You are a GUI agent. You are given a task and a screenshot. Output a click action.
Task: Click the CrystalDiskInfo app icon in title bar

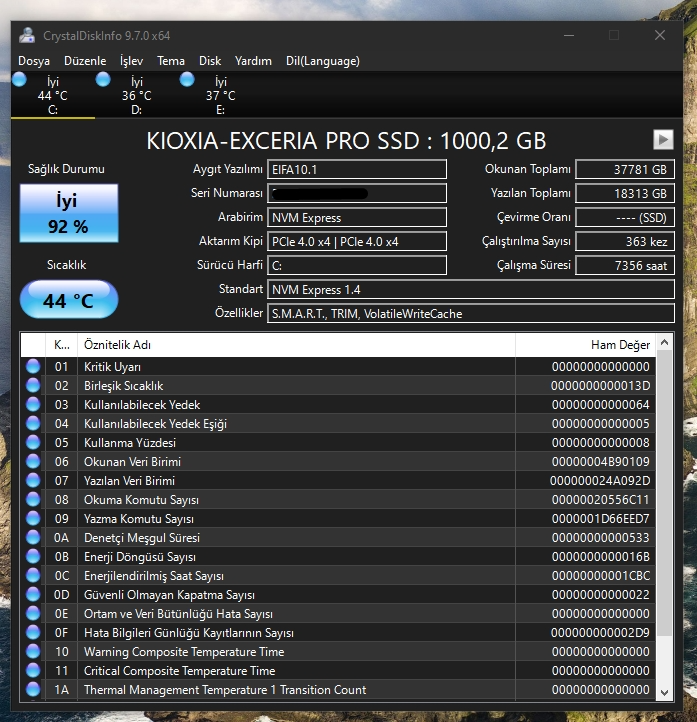coord(27,35)
